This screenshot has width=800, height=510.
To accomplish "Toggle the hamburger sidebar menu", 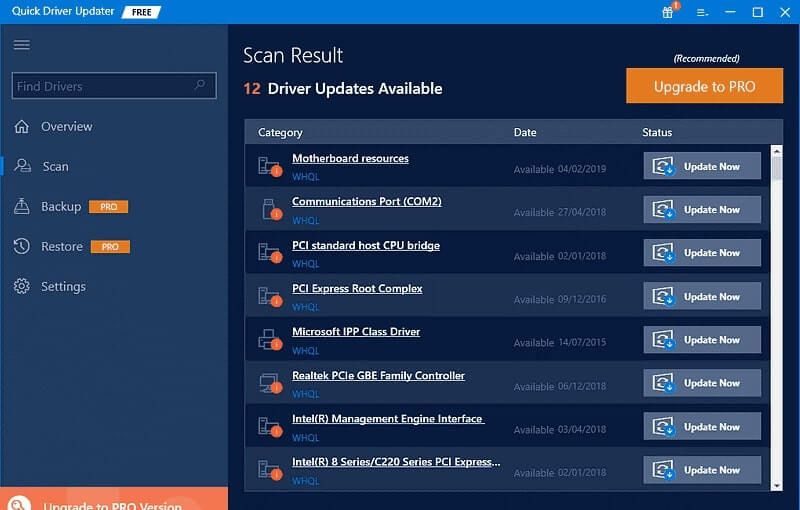I will (x=21, y=45).
